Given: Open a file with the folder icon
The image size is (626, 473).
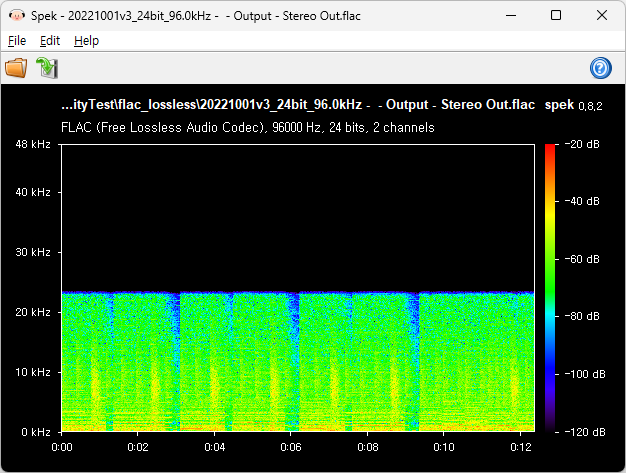Looking at the screenshot, I should (16, 67).
